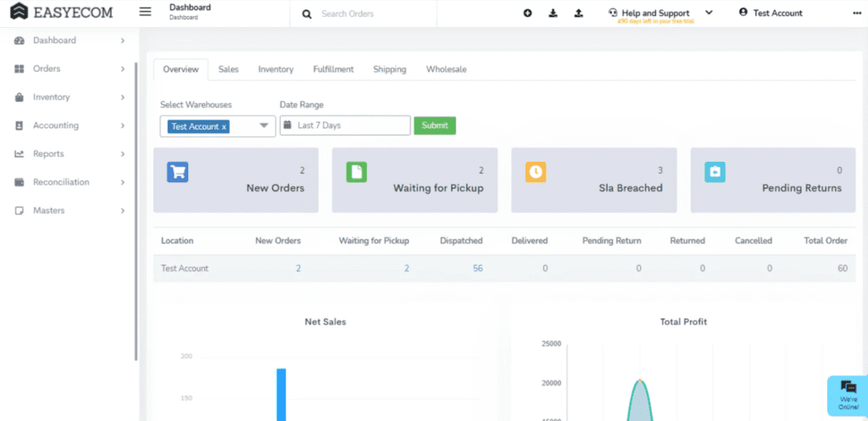Click the Waiting for Pickup document icon
The image size is (868, 421).
point(357,172)
